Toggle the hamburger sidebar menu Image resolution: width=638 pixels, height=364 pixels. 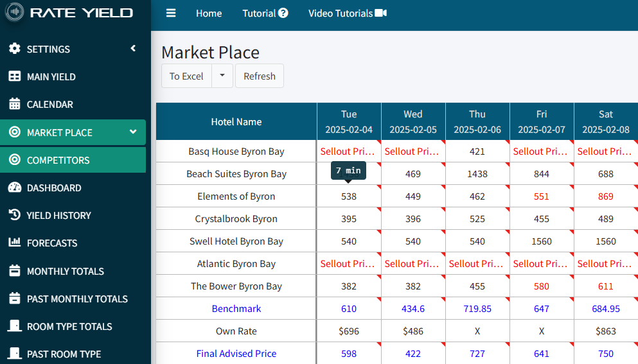tap(170, 13)
